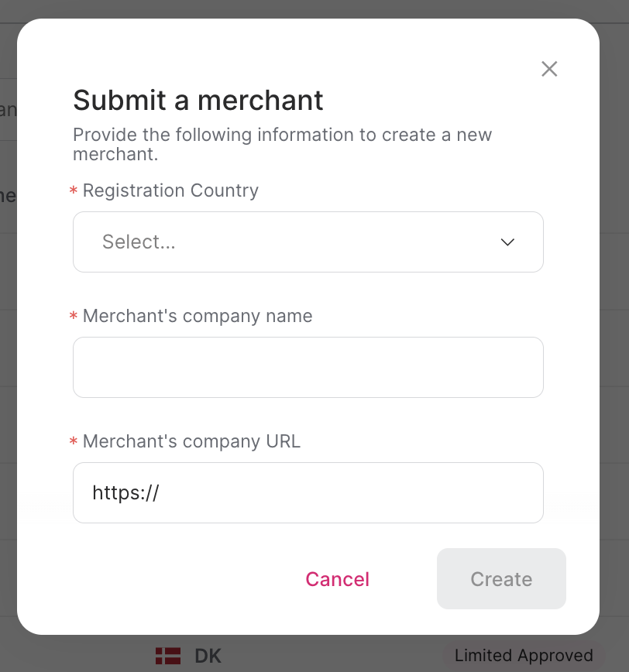
Task: Click the "DK" country code label
Action: (x=207, y=655)
